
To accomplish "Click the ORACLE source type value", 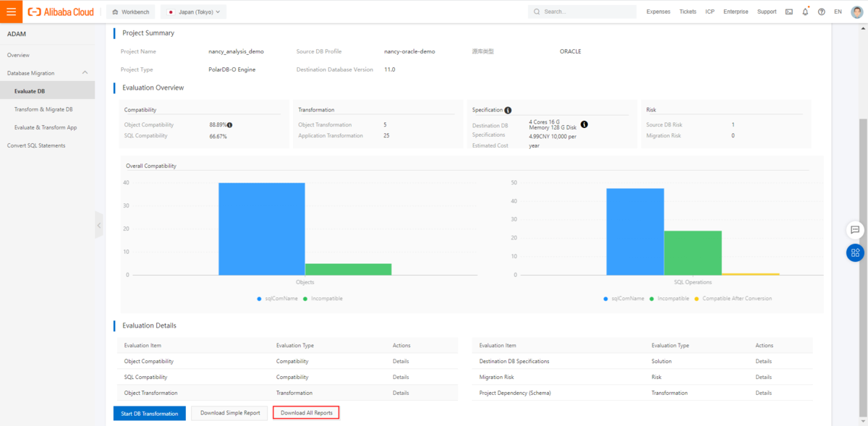I will coord(570,51).
